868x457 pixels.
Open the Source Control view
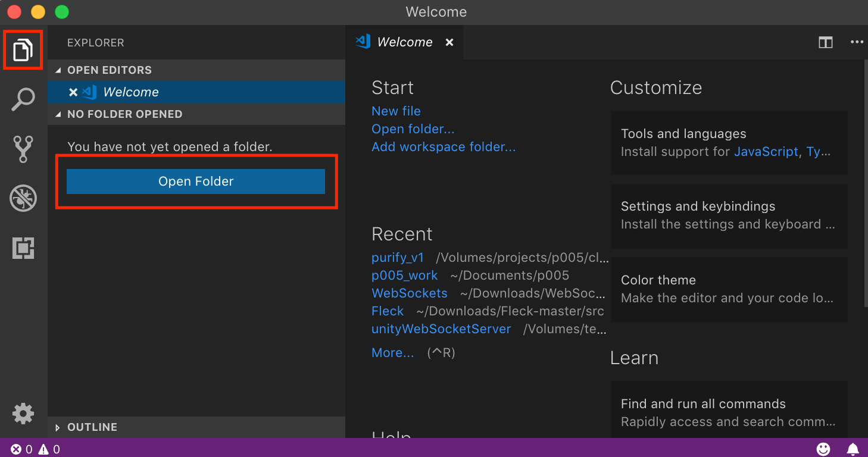[x=23, y=149]
